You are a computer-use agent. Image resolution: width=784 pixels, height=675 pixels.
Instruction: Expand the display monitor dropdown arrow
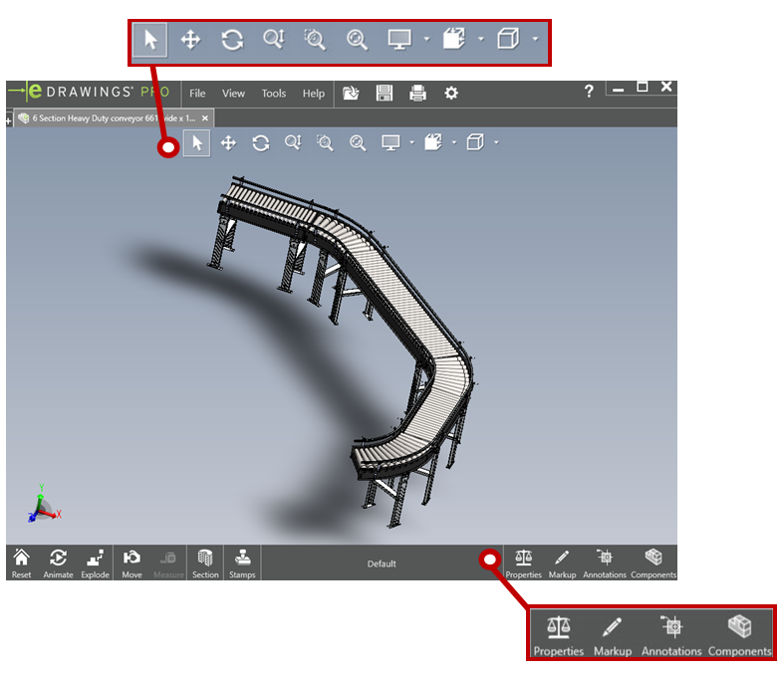412,143
